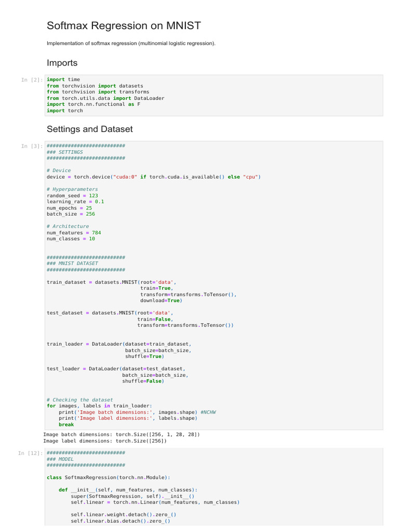This screenshot has height=532, width=399.
Task: Click the 'Softmax Regression on MNIST' title
Action: (x=124, y=25)
